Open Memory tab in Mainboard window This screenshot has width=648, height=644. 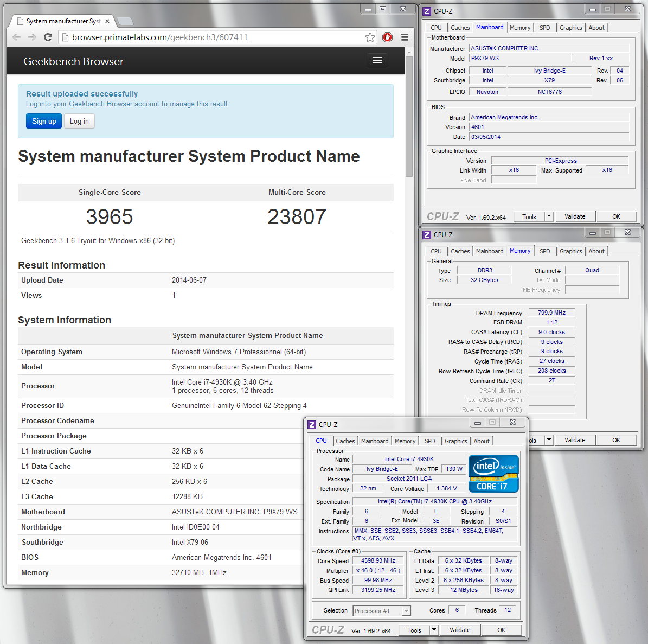(x=520, y=28)
